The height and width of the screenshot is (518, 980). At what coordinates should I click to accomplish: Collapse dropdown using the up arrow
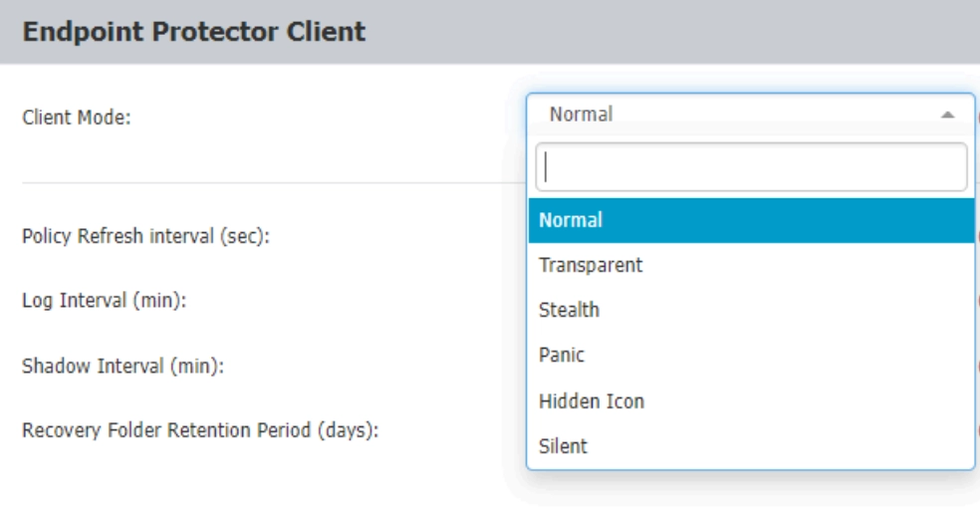947,115
